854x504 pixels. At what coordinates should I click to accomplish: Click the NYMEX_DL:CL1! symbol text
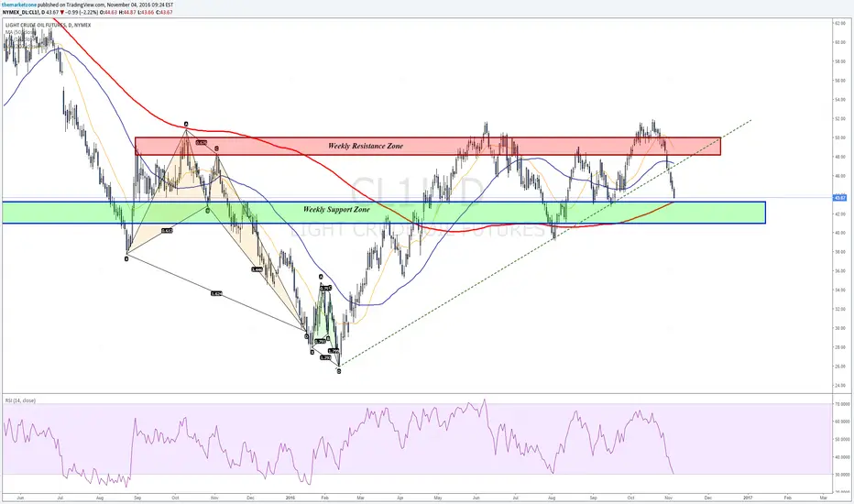[22, 12]
